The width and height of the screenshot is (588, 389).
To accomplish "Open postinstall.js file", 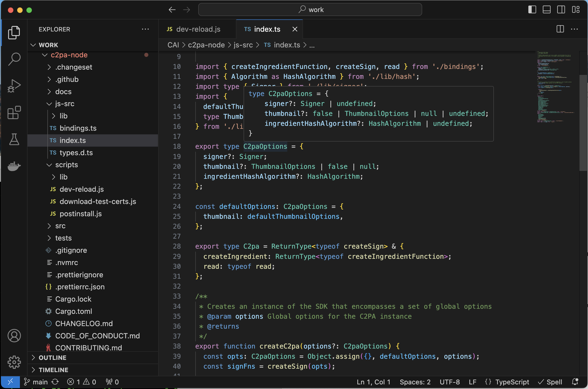I will click(93, 214).
